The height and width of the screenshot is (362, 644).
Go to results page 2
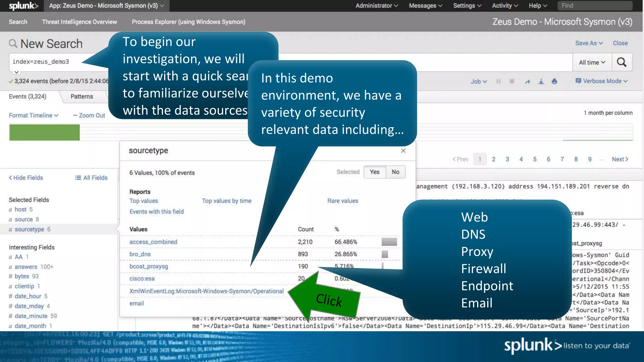pyautogui.click(x=494, y=159)
